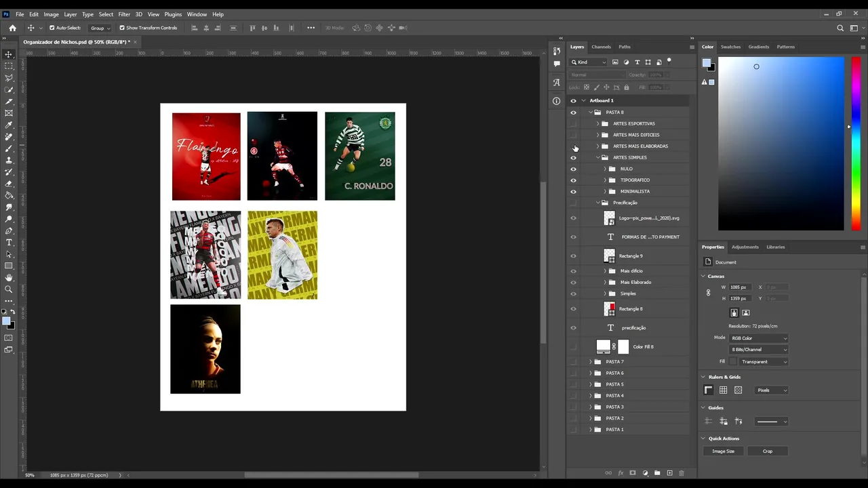Click the Home icon in options bar
Viewport: 868px width, 488px height.
(12, 28)
